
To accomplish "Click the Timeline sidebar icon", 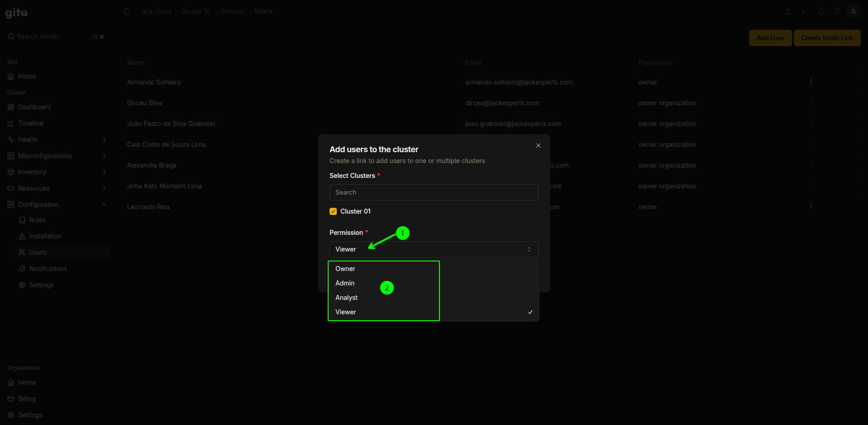I will pos(11,123).
